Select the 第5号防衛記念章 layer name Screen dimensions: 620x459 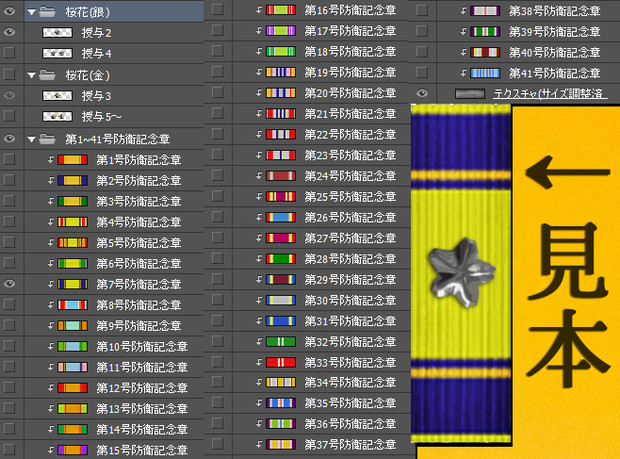click(139, 242)
